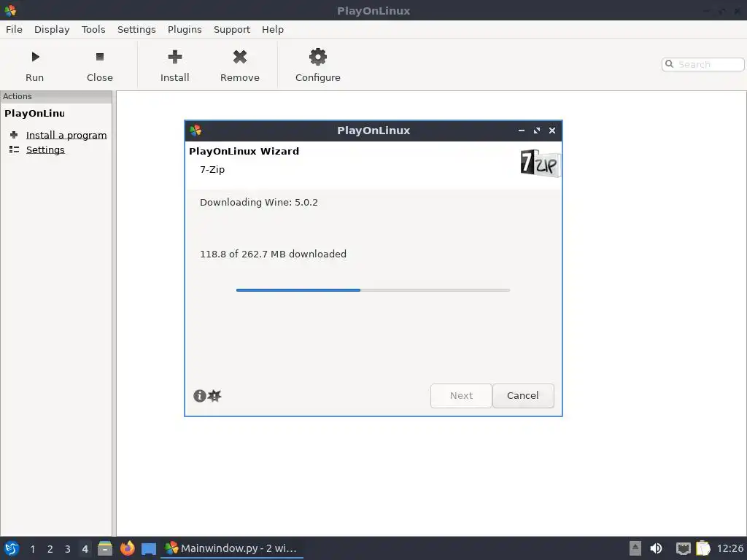The width and height of the screenshot is (747, 560).
Task: Close the PlayOnLinux wizard dialog
Action: coord(552,131)
